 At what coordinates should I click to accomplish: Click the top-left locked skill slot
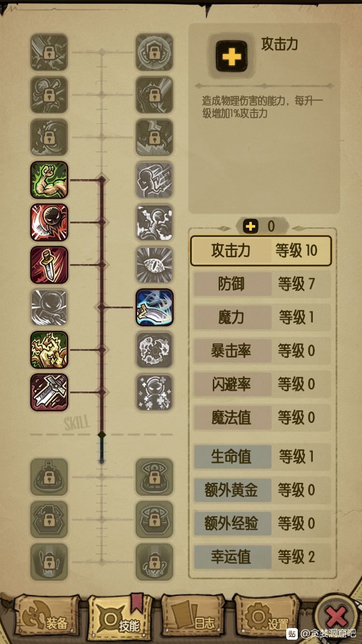pos(49,53)
